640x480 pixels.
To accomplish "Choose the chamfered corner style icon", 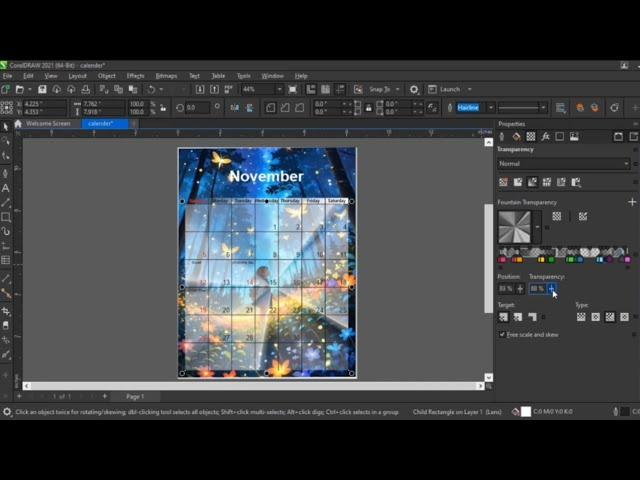I will [x=300, y=107].
